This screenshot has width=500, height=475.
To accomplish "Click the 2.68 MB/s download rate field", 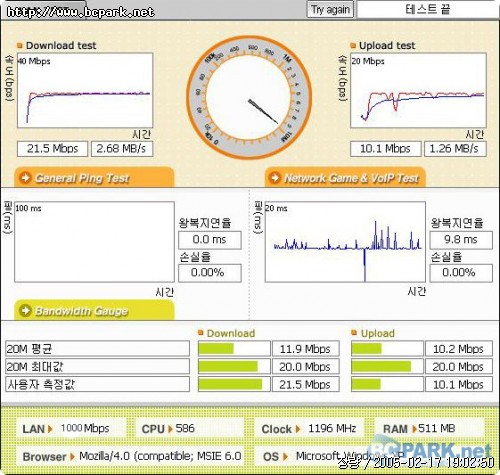I will click(122, 149).
